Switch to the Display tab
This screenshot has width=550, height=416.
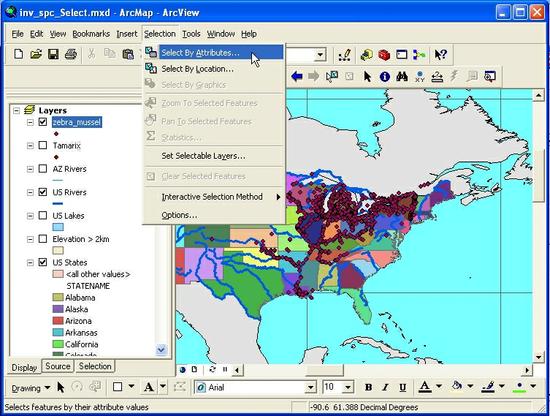click(x=24, y=367)
